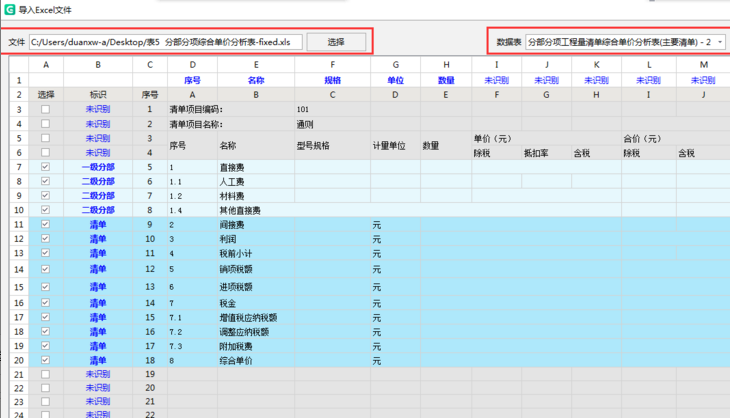The width and height of the screenshot is (730, 418).
Task: Click 未识别 mapping header in column I
Action: 496,80
